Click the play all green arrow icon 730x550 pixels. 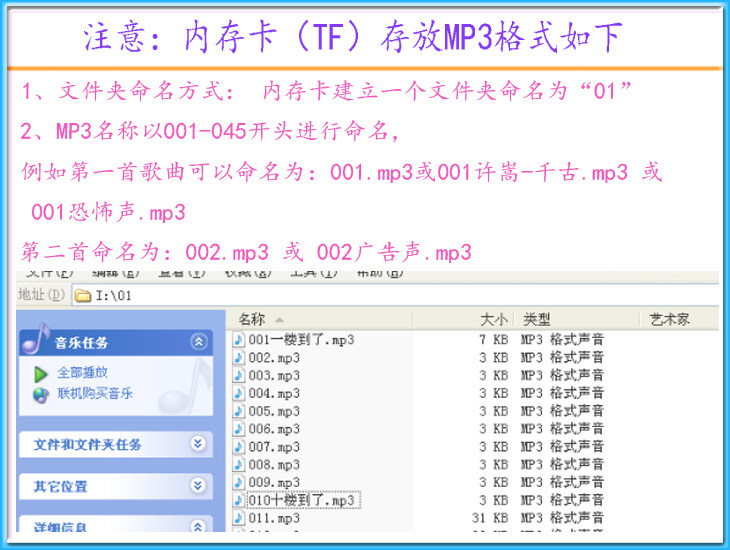(41, 373)
